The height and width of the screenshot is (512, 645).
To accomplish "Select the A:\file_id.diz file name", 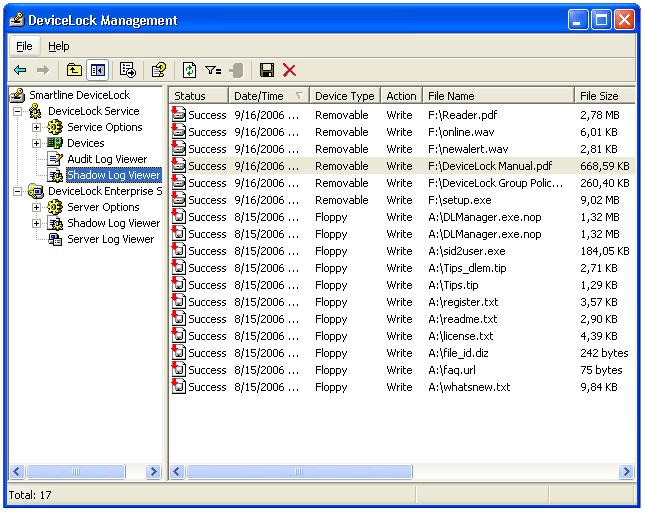I will point(458,353).
